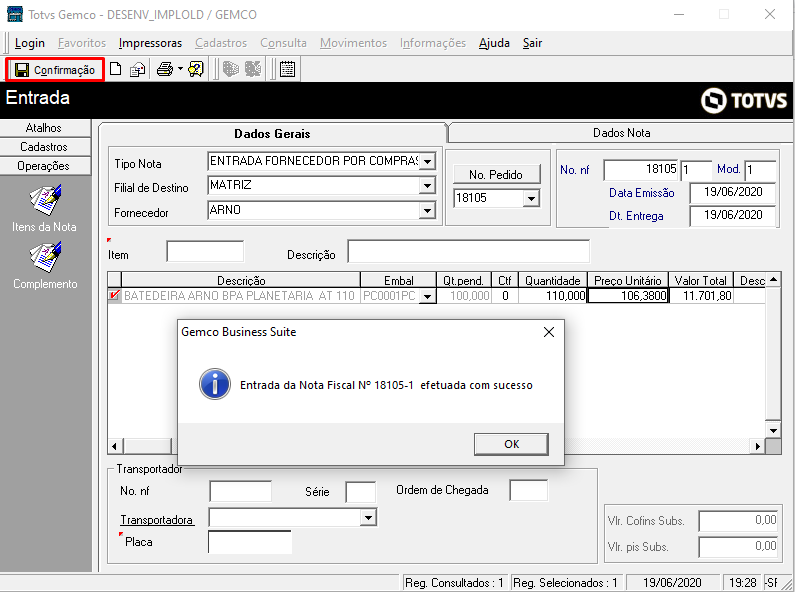Image resolution: width=795 pixels, height=592 pixels.
Task: Click the Transportador No. nf field
Action: click(x=240, y=491)
